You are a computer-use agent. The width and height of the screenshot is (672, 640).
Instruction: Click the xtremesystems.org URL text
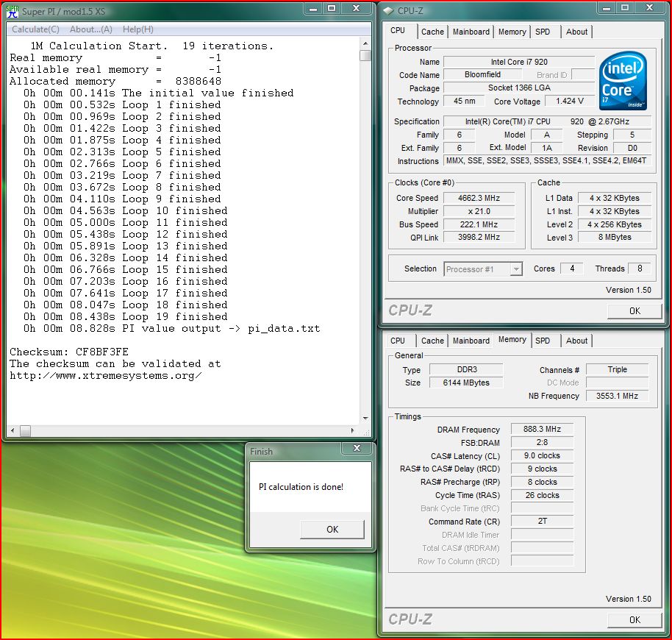point(105,375)
